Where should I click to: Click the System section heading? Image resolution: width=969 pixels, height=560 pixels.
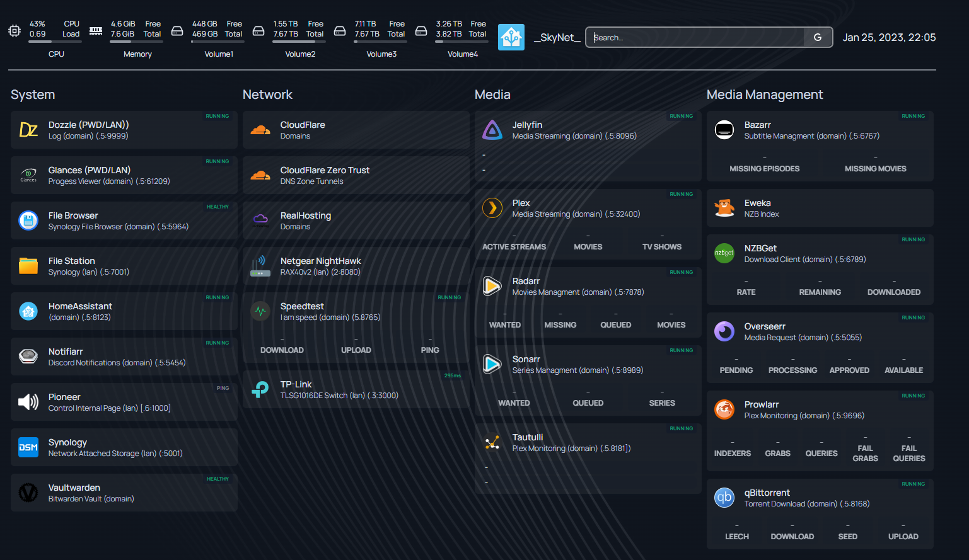click(33, 94)
